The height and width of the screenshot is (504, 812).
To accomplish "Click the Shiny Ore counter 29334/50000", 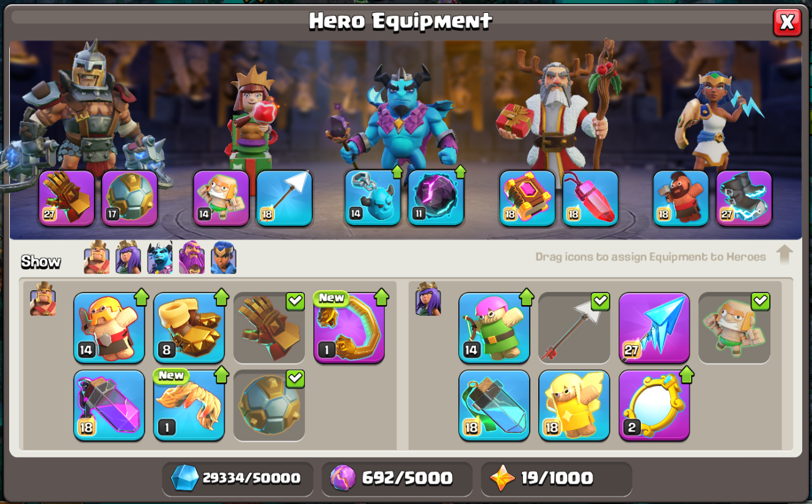I will click(x=238, y=478).
